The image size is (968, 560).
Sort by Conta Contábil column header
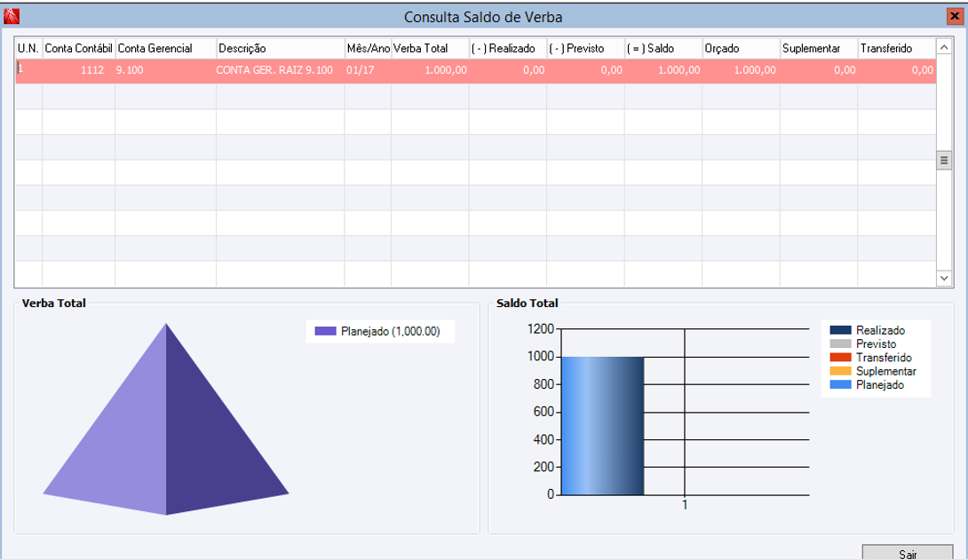(x=78, y=48)
